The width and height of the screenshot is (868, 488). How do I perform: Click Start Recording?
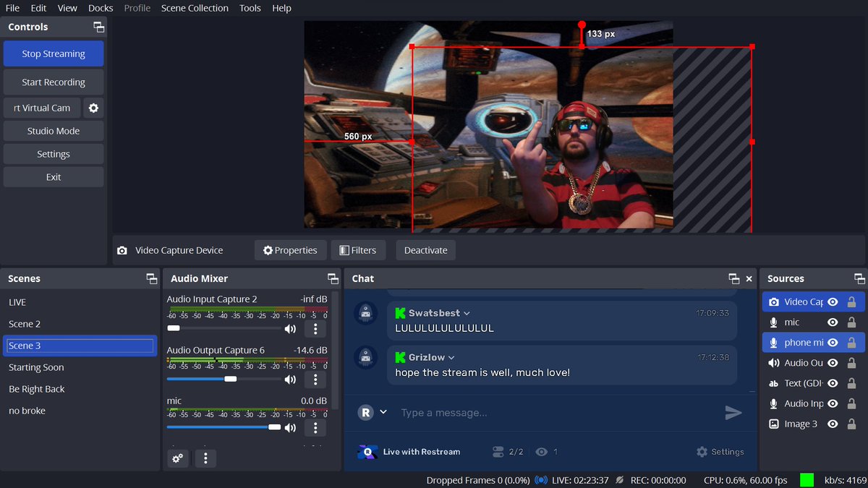point(54,82)
